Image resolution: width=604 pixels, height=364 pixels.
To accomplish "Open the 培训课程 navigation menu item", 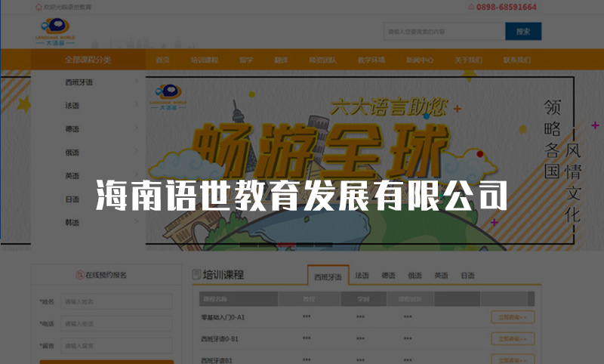I will click(x=204, y=60).
